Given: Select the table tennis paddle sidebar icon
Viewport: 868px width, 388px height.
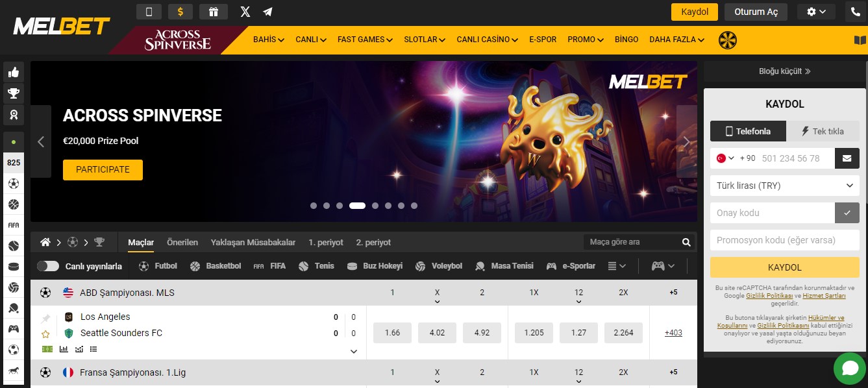Looking at the screenshot, I should tap(14, 308).
